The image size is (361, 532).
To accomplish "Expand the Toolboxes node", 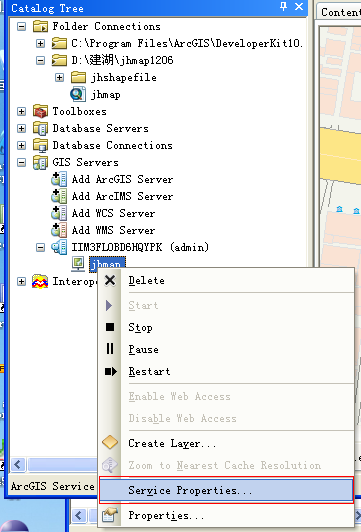I will (x=21, y=111).
